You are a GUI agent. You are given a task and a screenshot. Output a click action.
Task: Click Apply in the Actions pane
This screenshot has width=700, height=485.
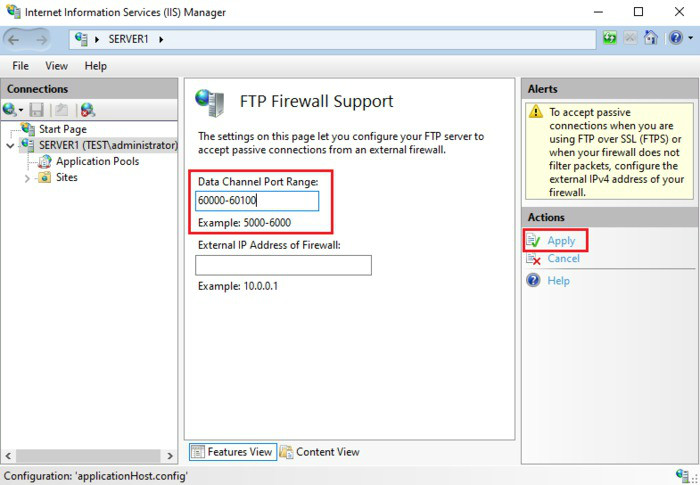coord(561,241)
